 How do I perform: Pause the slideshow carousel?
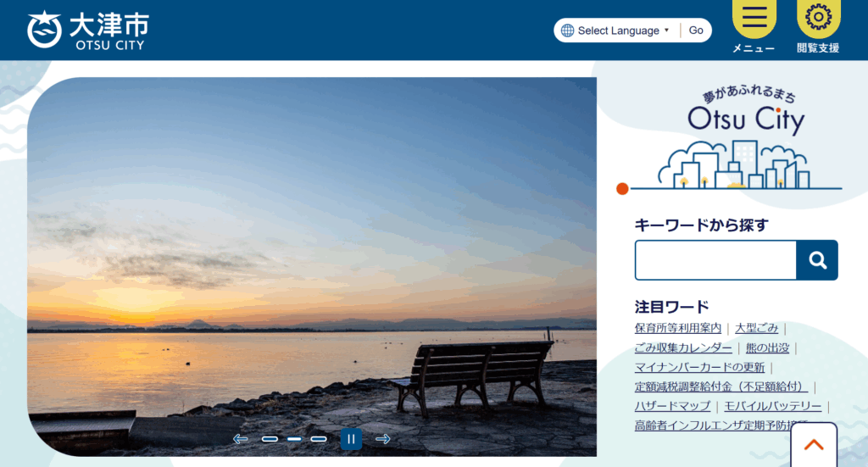351,439
